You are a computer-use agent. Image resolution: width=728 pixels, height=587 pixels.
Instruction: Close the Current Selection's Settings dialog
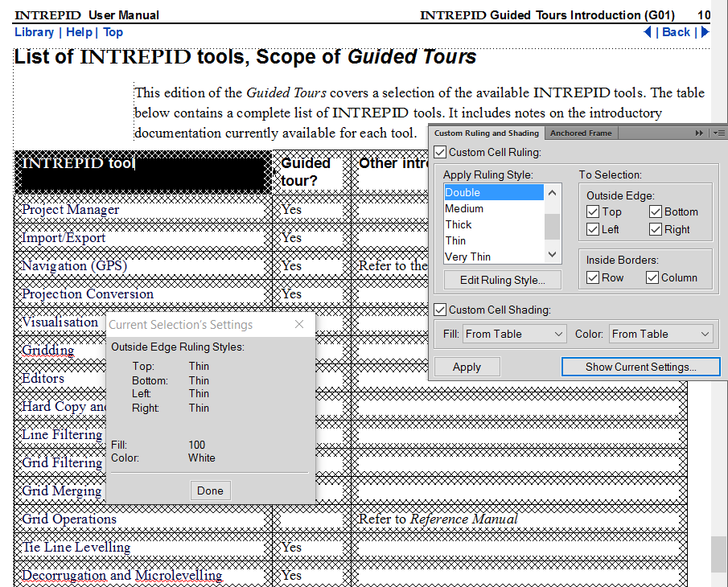point(299,324)
